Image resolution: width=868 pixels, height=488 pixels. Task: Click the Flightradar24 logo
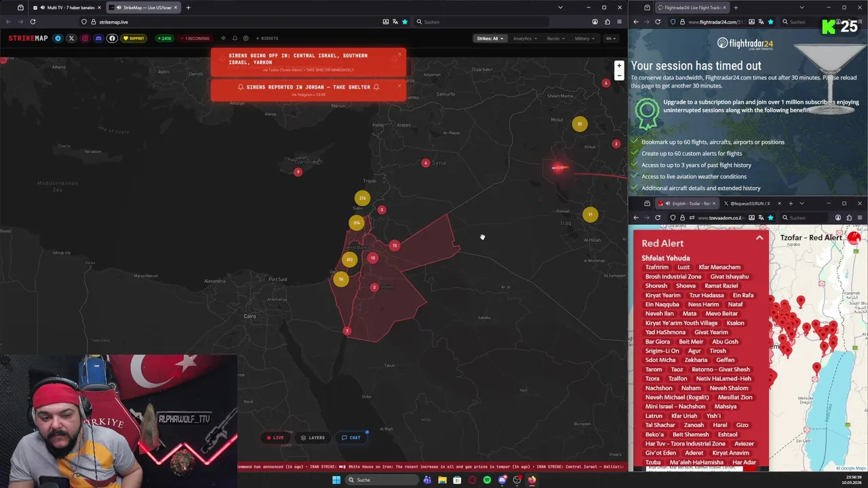(x=745, y=44)
